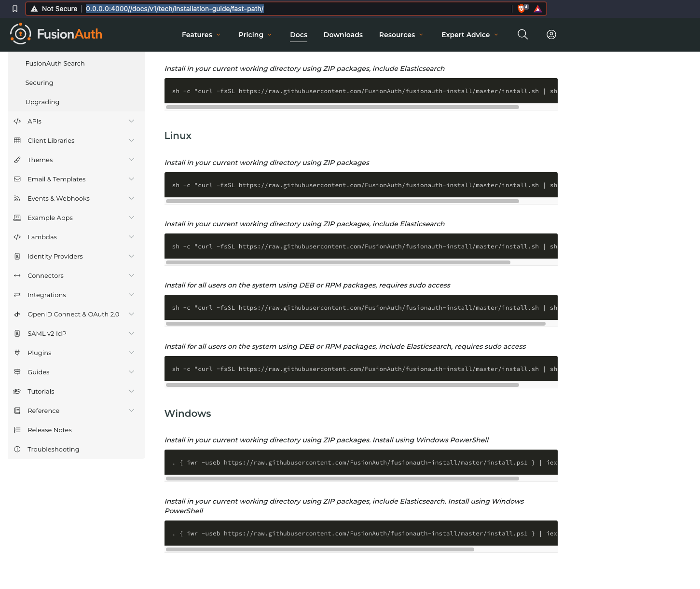700x589 pixels.
Task: Click the first Windows iwr command block
Action: pyautogui.click(x=361, y=463)
